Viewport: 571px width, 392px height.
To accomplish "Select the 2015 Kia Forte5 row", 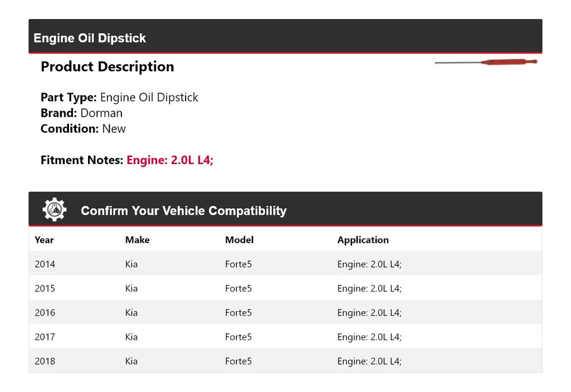I will click(x=238, y=288).
